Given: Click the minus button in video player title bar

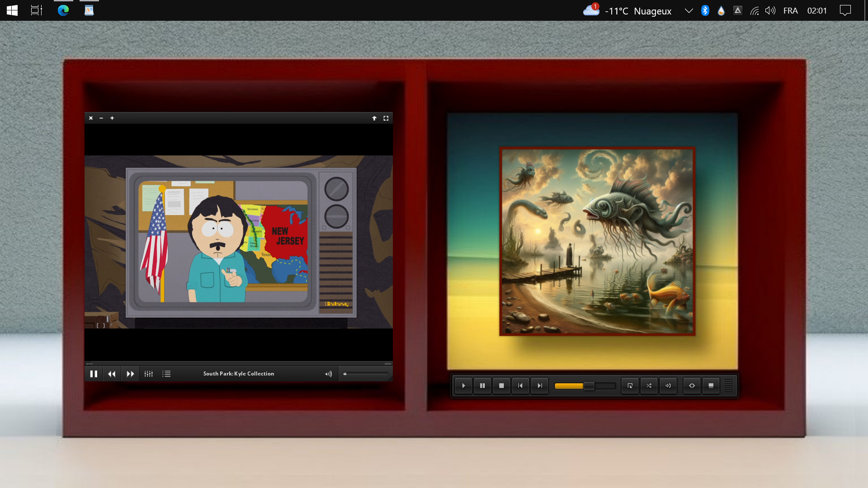Looking at the screenshot, I should 101,118.
